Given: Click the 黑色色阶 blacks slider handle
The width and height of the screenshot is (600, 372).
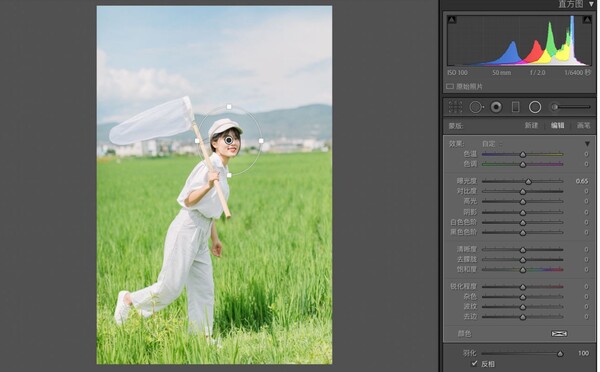Looking at the screenshot, I should pyautogui.click(x=523, y=233).
